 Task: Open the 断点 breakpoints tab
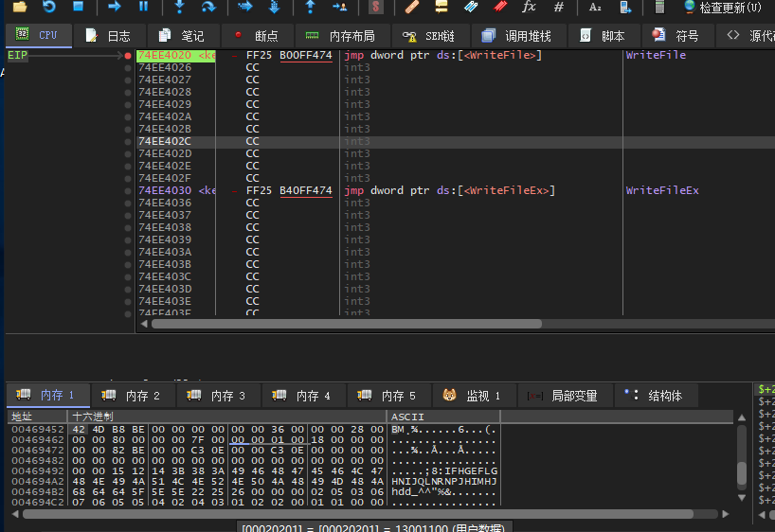[x=257, y=36]
